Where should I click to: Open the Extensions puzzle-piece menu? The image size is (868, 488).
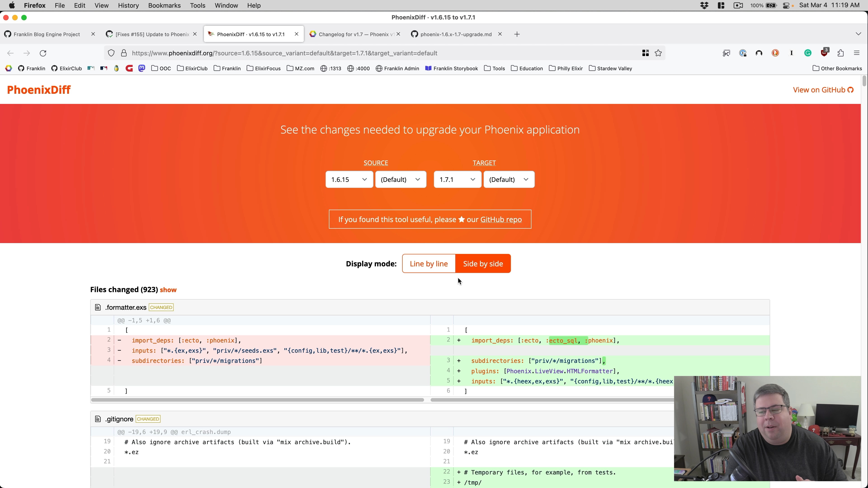(x=840, y=53)
